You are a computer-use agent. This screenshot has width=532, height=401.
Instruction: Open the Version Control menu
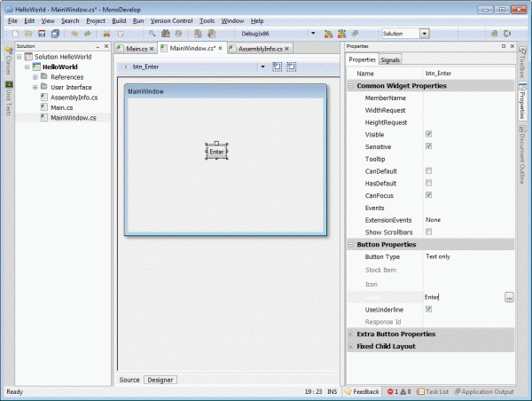171,21
